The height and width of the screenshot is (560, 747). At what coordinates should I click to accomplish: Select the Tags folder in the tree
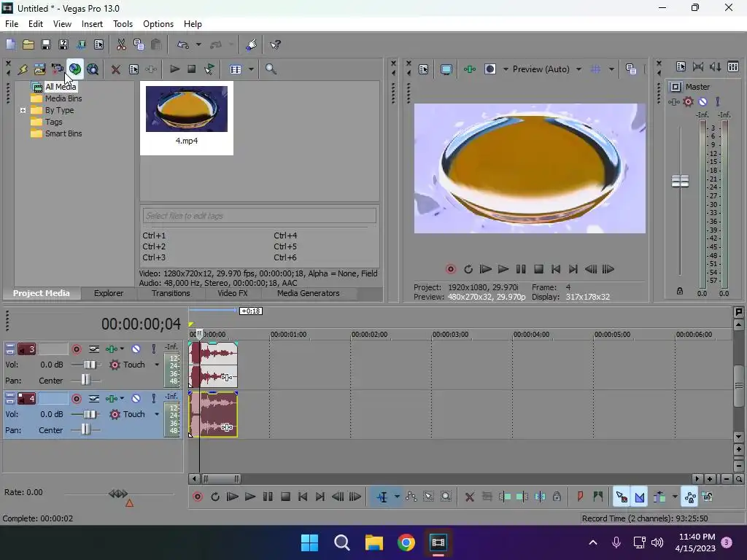[x=47, y=122]
